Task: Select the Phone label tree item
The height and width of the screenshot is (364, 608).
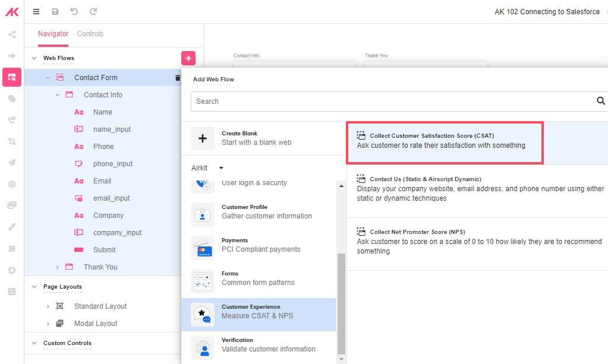Action: tap(103, 147)
